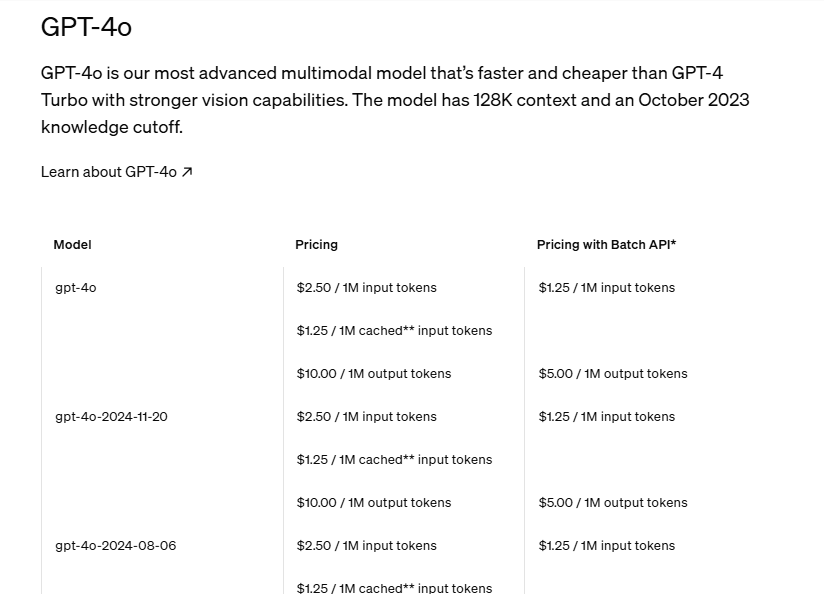Click the GPT-4o page heading
The height and width of the screenshot is (594, 824).
coord(86,27)
